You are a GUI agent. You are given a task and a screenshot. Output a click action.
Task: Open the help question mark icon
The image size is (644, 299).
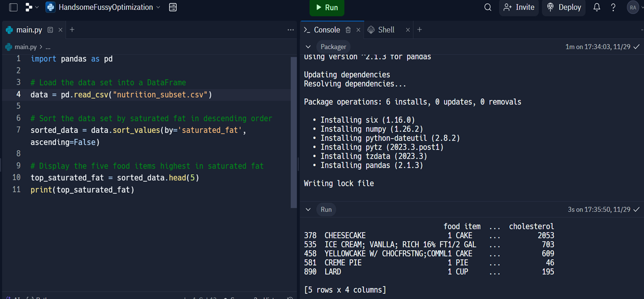tap(613, 7)
